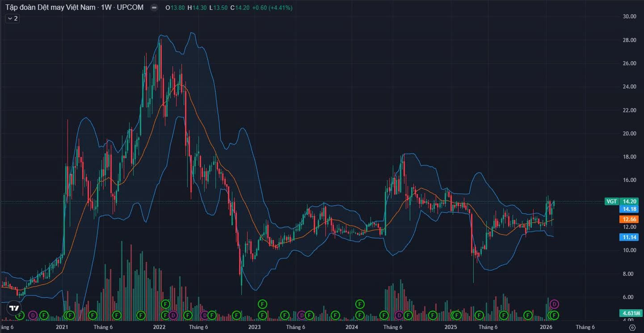This screenshot has width=644, height=333.
Task: Open chart settings gear icon
Action: (x=632, y=328)
